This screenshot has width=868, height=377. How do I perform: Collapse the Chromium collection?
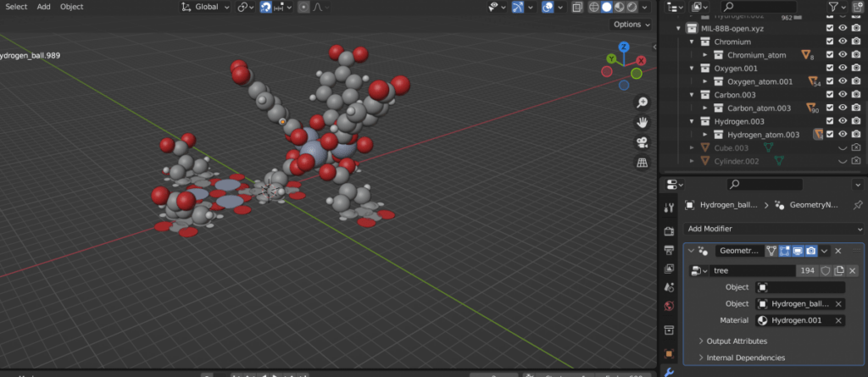[x=692, y=42]
